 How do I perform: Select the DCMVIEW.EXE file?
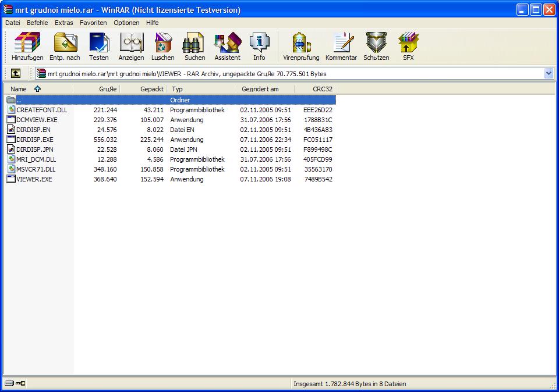pyautogui.click(x=37, y=120)
